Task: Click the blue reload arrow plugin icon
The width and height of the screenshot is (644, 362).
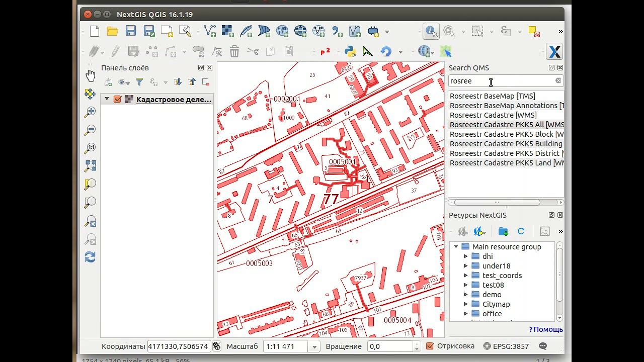Action: [x=386, y=51]
